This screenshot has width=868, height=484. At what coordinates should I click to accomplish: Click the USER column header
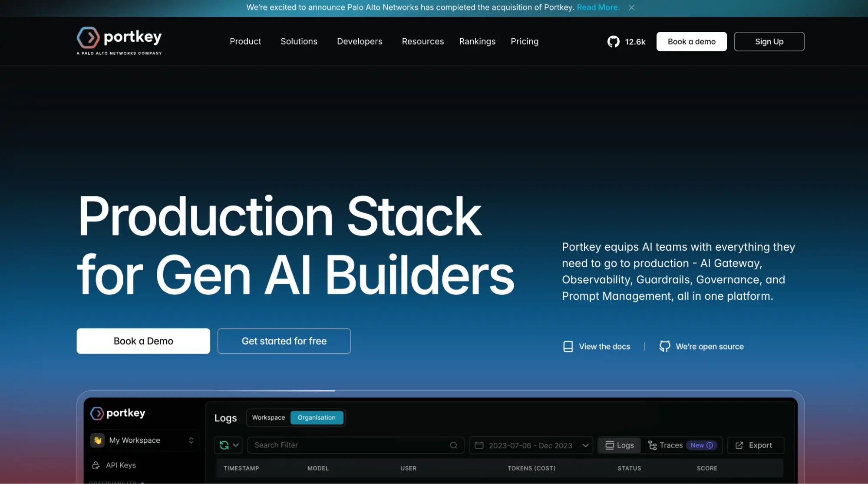[x=408, y=468]
